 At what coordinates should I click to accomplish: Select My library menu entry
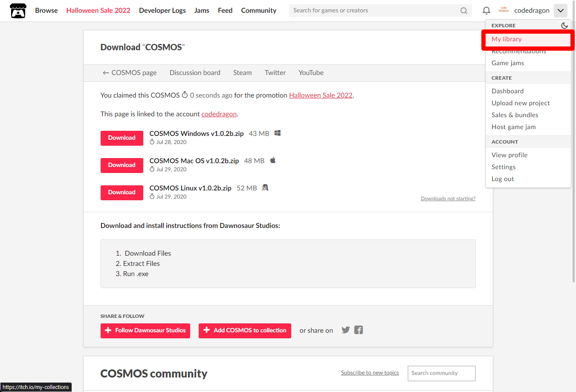point(528,39)
